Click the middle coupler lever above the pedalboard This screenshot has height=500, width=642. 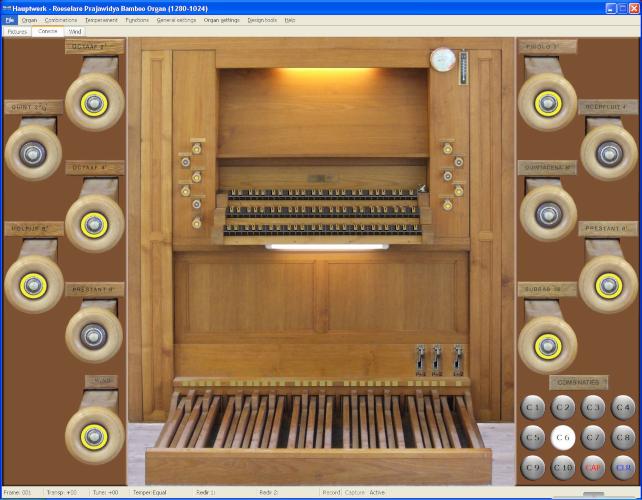point(437,358)
